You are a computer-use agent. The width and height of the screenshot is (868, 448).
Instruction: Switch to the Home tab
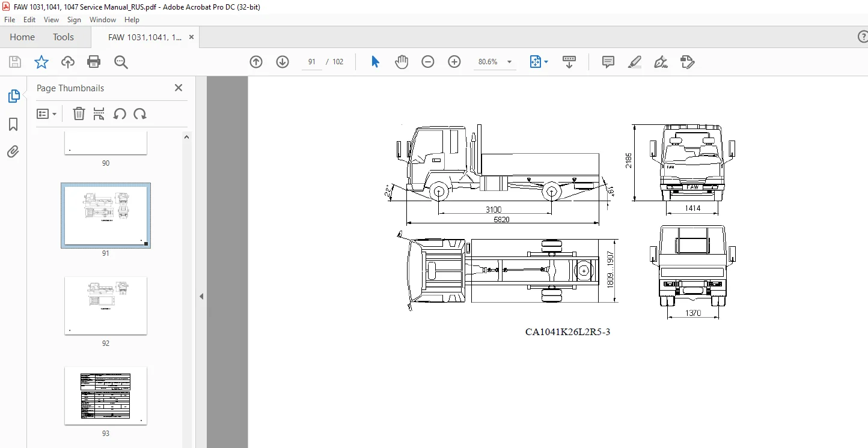click(x=22, y=37)
